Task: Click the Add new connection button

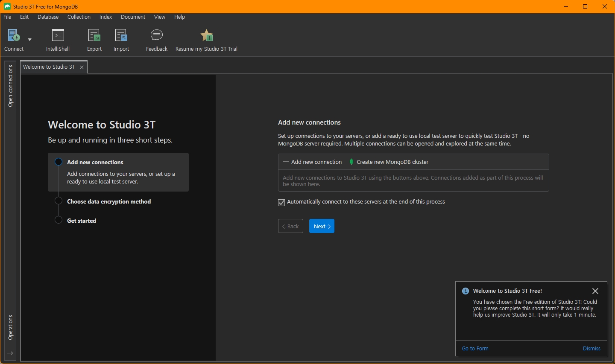Action: (x=313, y=162)
